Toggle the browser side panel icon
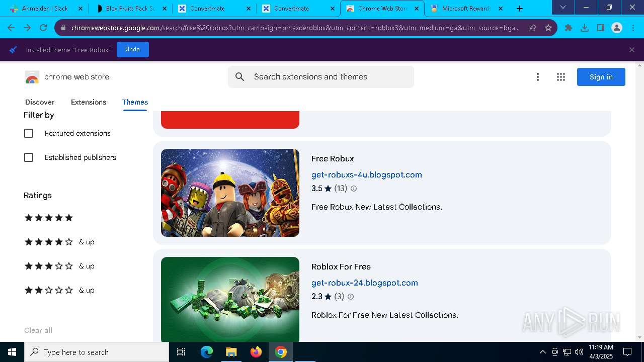 tap(601, 28)
